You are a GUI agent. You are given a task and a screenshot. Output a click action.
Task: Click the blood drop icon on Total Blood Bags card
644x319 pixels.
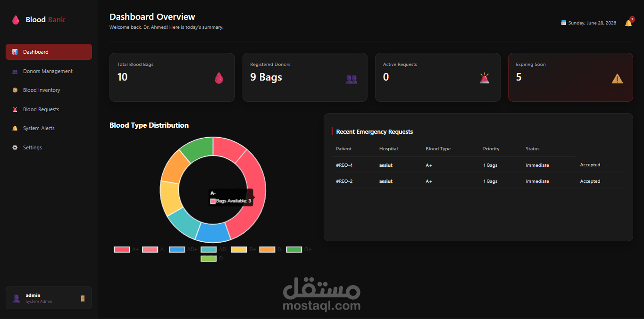(219, 78)
